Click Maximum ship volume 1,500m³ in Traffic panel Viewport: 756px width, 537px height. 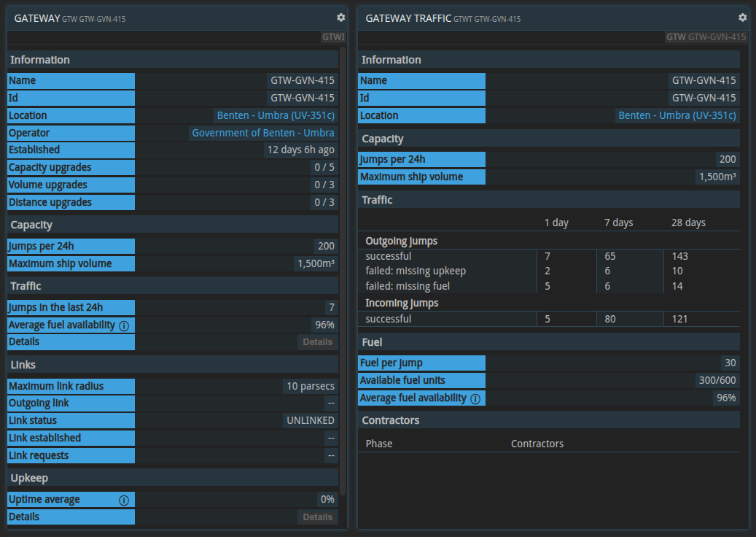tap(717, 177)
